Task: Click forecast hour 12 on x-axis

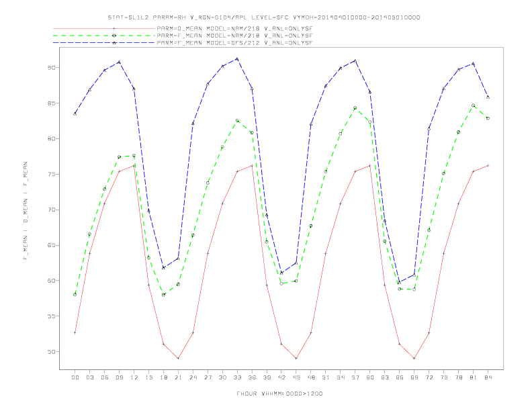Action: coord(134,377)
